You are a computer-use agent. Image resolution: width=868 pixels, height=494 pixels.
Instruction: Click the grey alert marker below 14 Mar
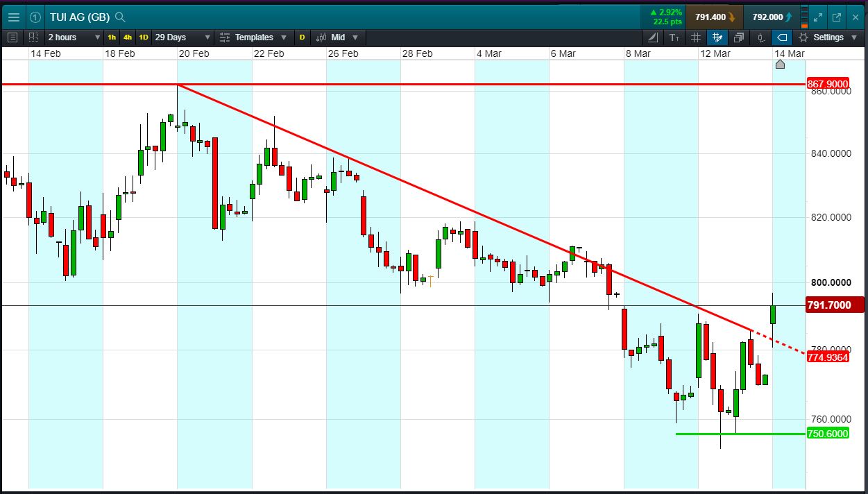click(779, 65)
